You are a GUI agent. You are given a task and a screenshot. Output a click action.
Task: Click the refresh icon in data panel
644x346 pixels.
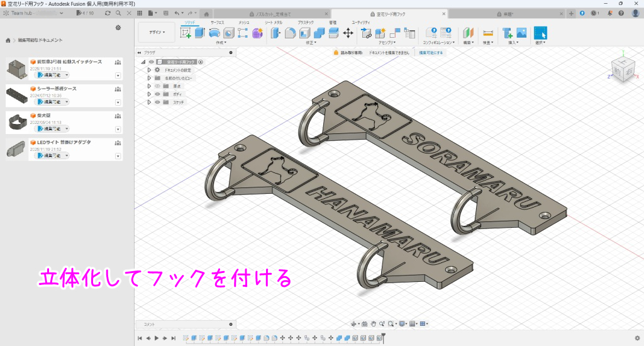(x=108, y=13)
